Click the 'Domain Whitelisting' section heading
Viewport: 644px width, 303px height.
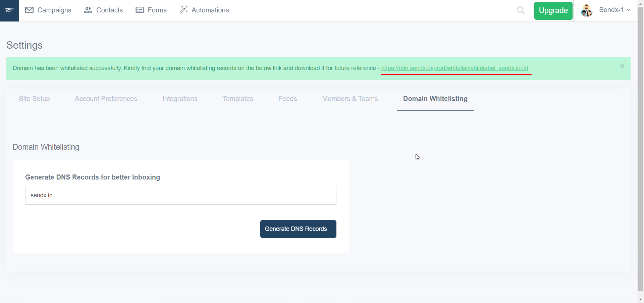point(46,147)
